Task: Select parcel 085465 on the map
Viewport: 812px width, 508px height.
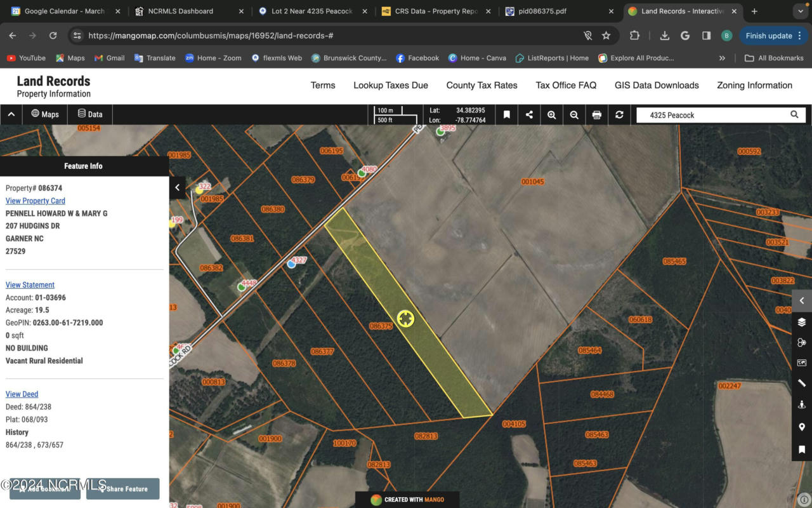Action: pos(674,261)
